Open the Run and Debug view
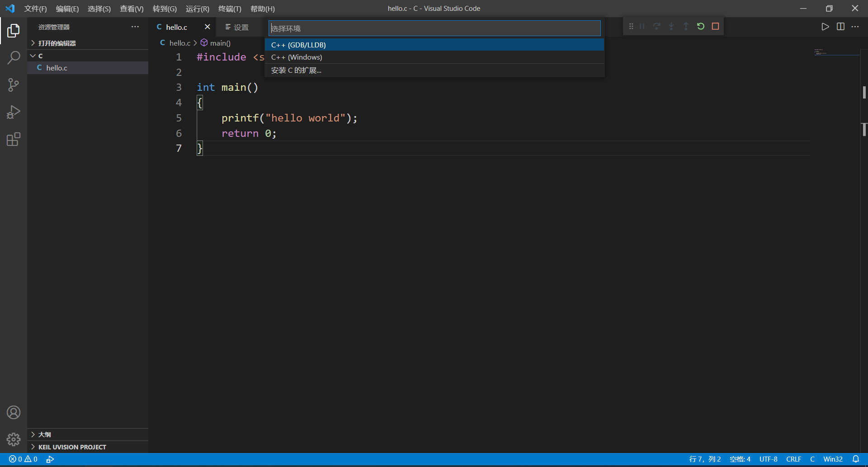The image size is (868, 467). [14, 112]
